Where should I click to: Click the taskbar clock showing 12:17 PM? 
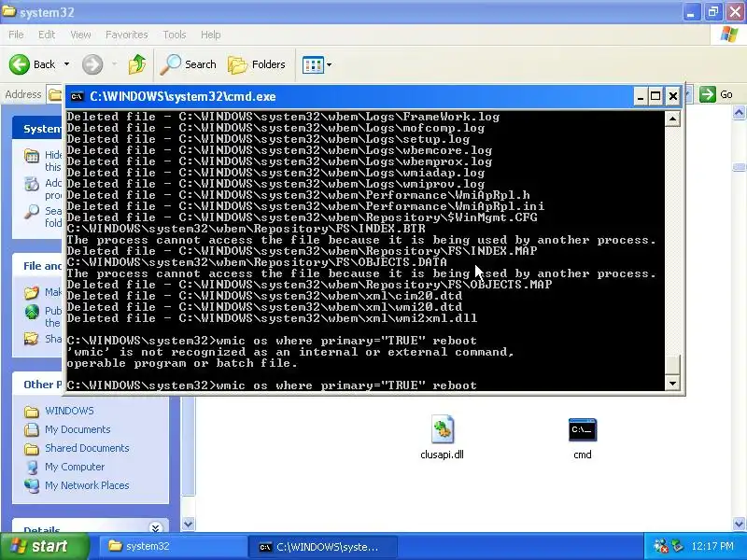[712, 546]
